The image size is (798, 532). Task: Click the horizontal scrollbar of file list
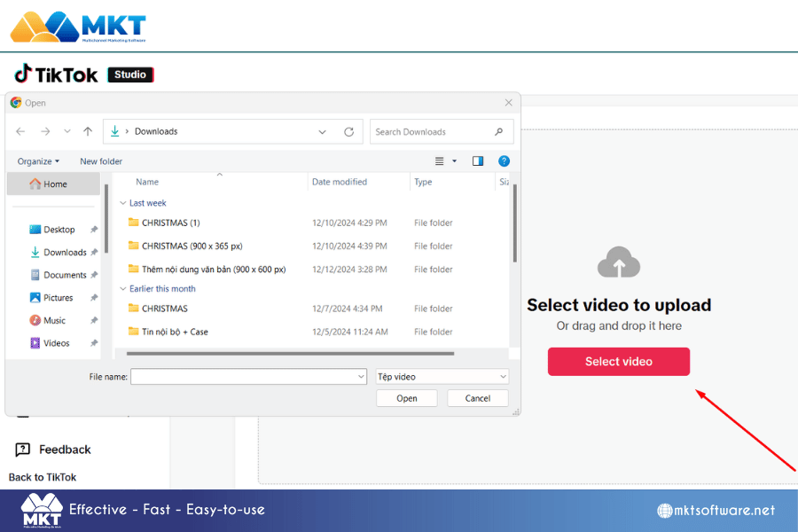point(290,353)
